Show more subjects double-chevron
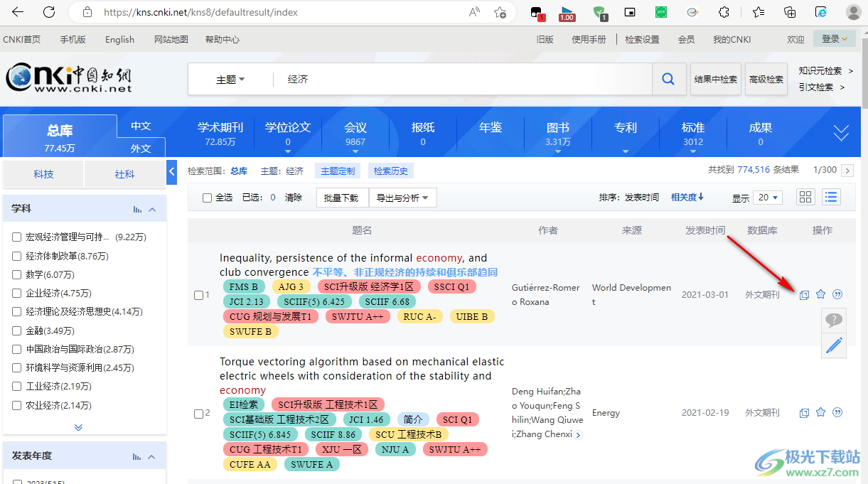 (x=78, y=427)
